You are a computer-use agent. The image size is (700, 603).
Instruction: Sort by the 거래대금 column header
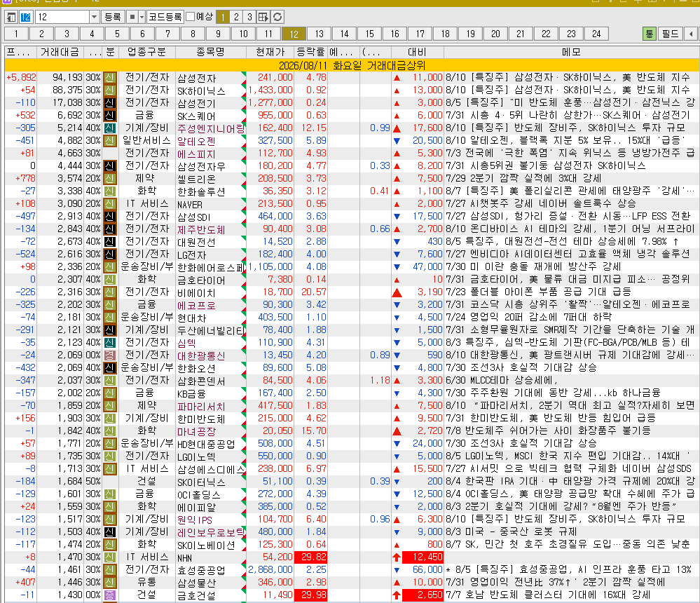tap(60, 53)
